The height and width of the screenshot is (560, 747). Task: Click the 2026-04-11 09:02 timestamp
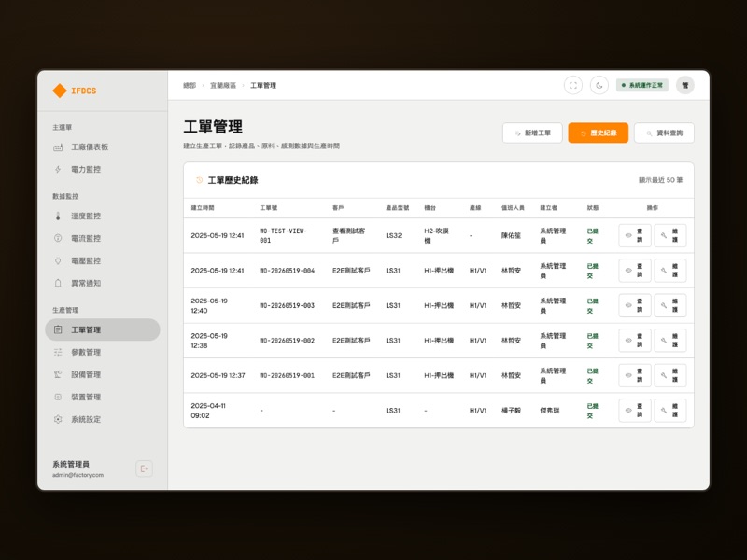pyautogui.click(x=208, y=411)
